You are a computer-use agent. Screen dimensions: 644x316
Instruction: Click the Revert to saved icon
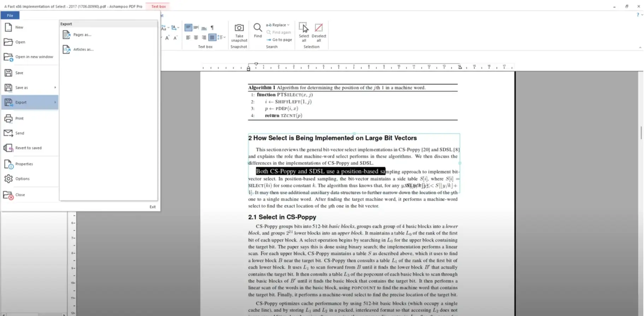[x=8, y=148]
